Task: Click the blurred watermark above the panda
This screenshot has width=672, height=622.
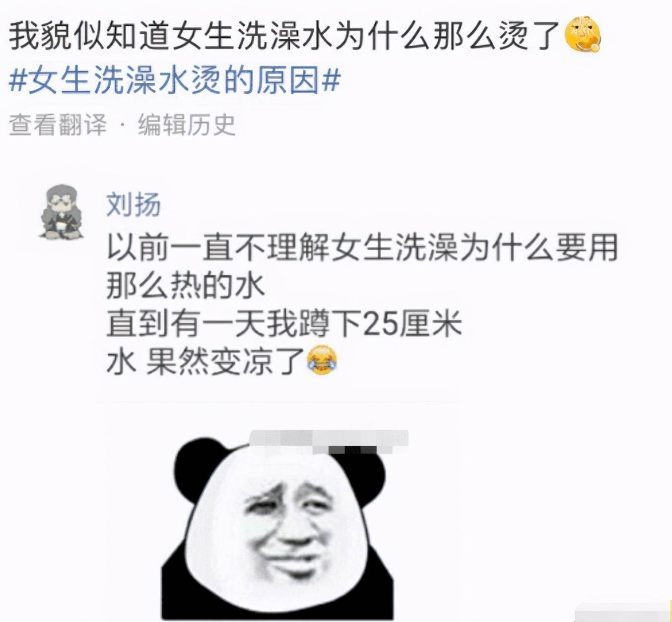Action: 329,442
